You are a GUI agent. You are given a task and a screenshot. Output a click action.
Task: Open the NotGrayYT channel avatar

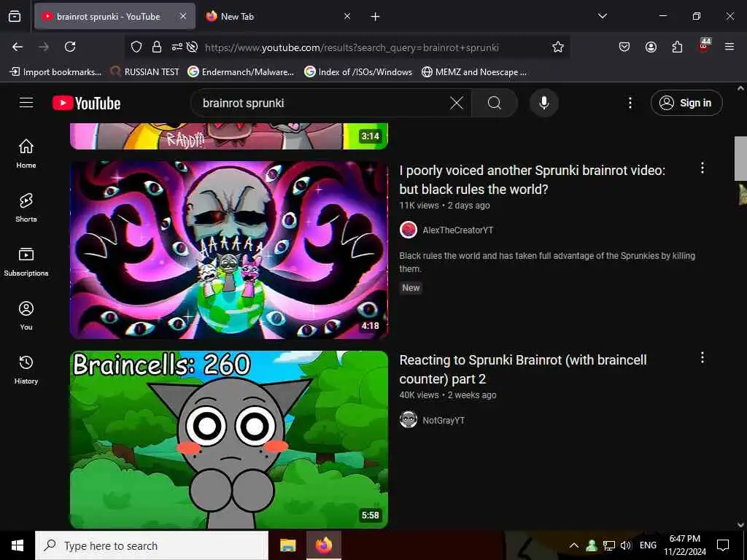(x=409, y=419)
